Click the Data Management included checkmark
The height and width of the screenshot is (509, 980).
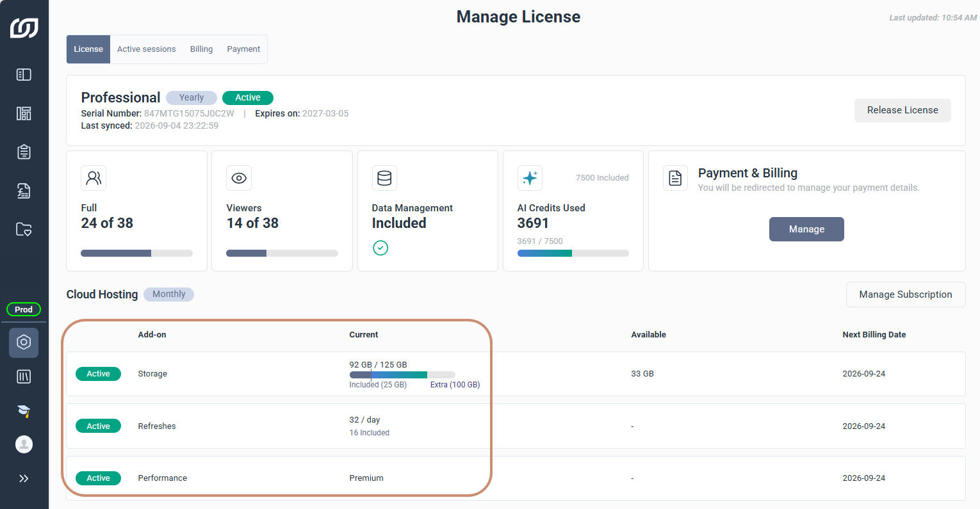[x=380, y=248]
